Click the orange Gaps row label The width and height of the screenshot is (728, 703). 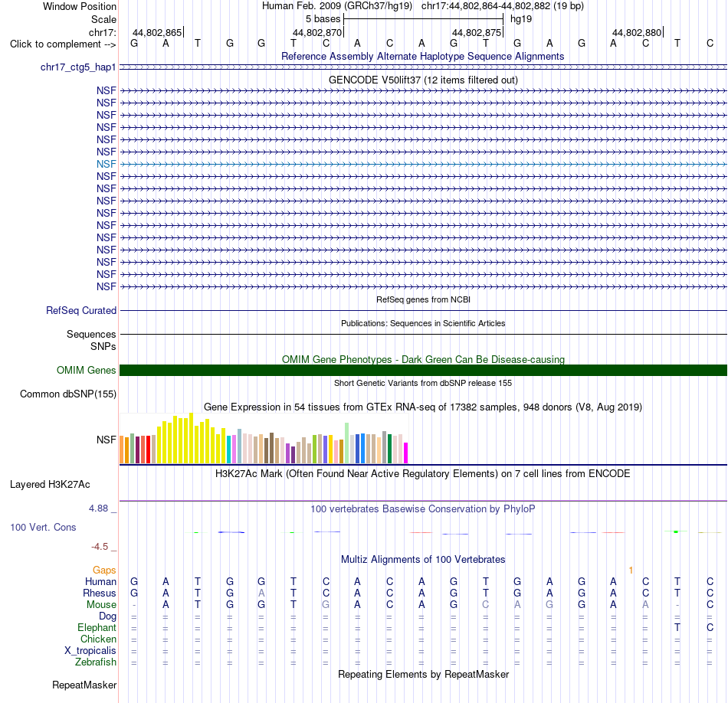click(x=104, y=571)
